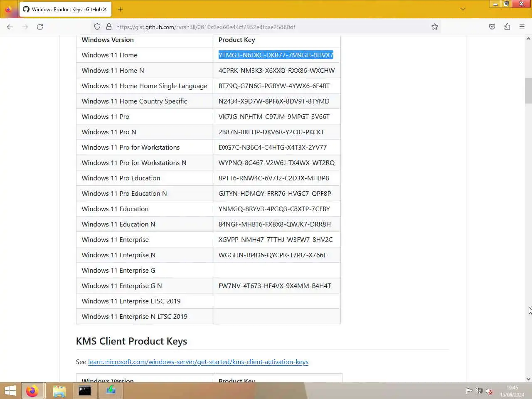This screenshot has width=532, height=399.
Task: Click the Windows 11 Pro product key VK7JG-NPHTM
Action: pos(274,116)
